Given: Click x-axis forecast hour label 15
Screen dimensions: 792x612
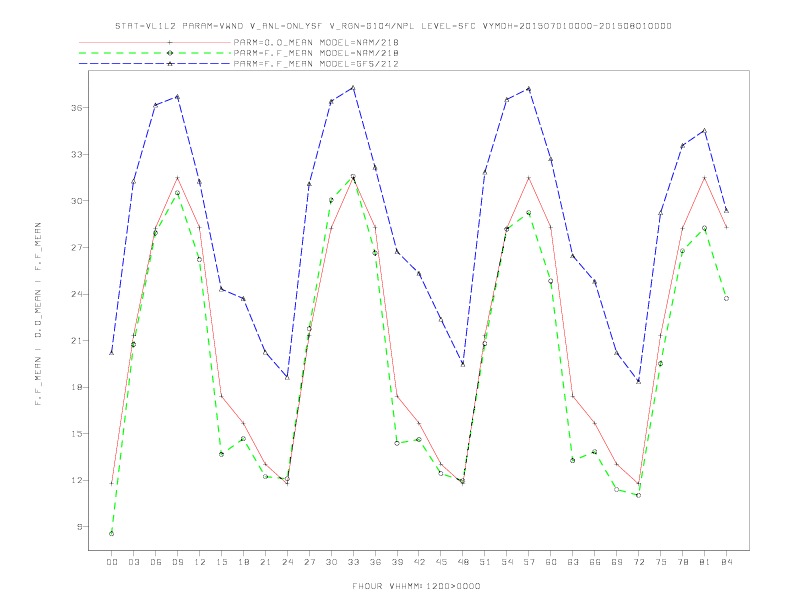Looking at the screenshot, I should click(221, 562).
